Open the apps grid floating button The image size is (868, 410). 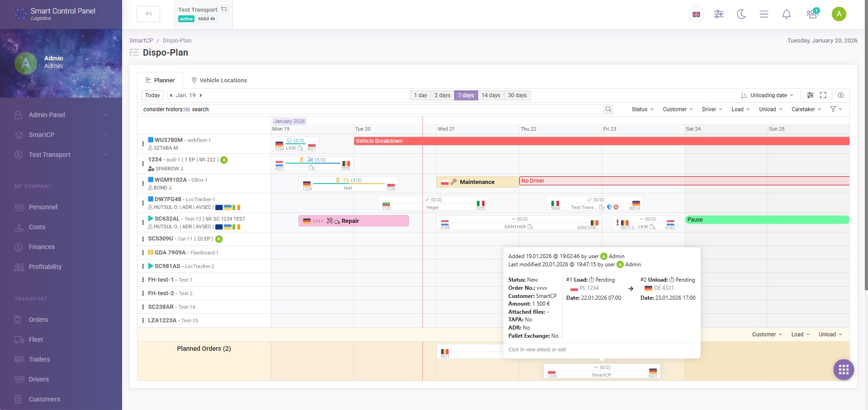[x=844, y=370]
